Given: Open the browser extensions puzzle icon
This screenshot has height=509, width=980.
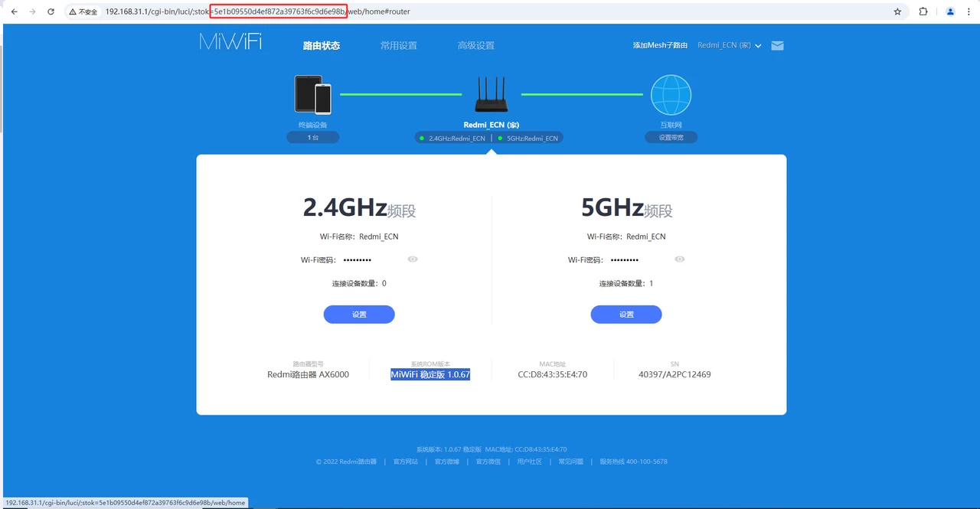Looking at the screenshot, I should pyautogui.click(x=923, y=11).
